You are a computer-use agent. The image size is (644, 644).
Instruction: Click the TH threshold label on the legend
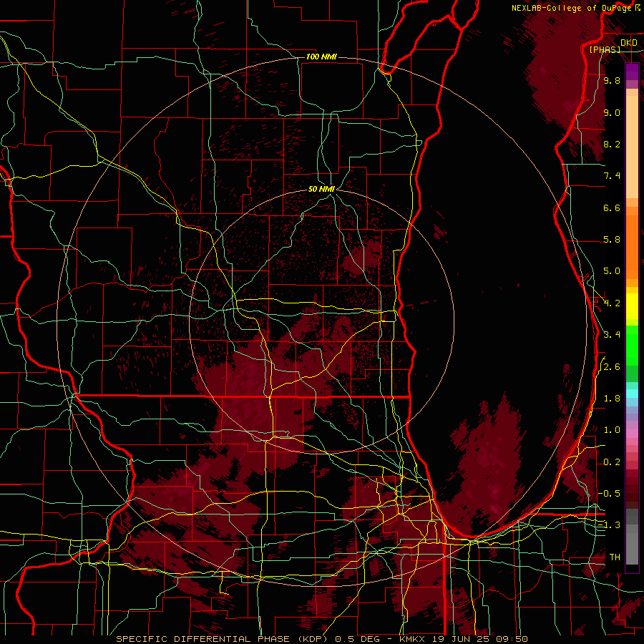tap(615, 557)
